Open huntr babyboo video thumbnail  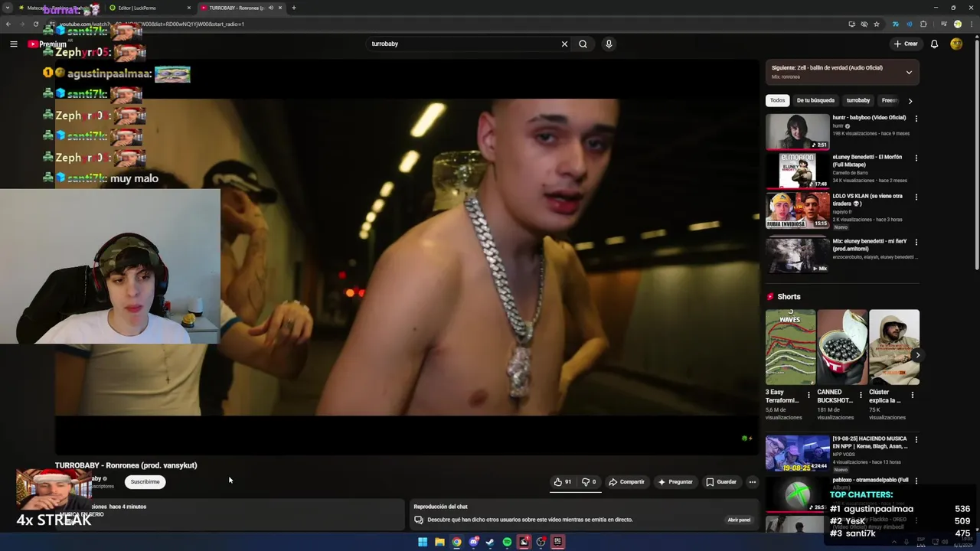point(798,132)
